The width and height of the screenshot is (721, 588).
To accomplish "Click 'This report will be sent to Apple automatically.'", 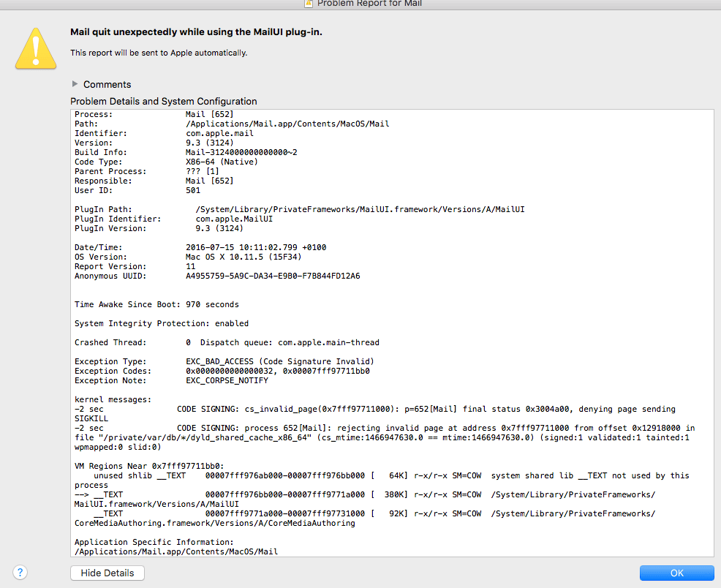I will [159, 53].
